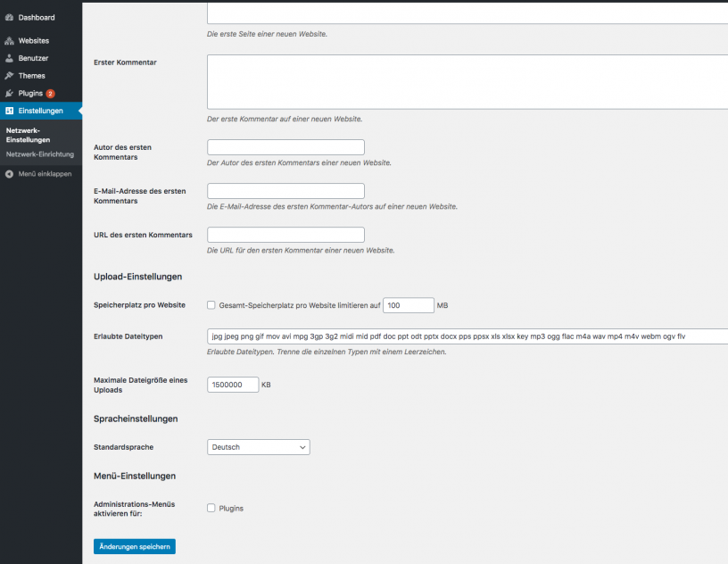Open the Standardsprache language dropdown
Viewport: 728px width, 564px height.
(258, 447)
